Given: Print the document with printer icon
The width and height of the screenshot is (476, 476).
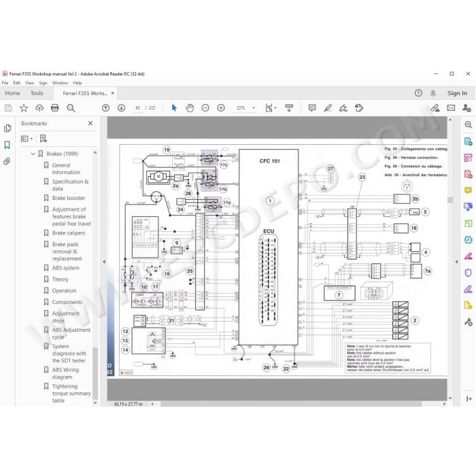Looking at the screenshot, I should (55, 108).
